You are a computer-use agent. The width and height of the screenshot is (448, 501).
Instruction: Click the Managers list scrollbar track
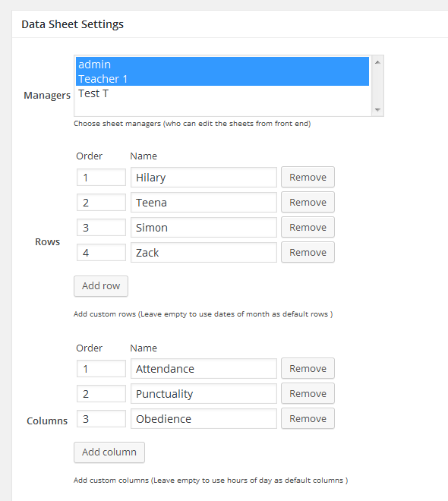click(x=377, y=87)
